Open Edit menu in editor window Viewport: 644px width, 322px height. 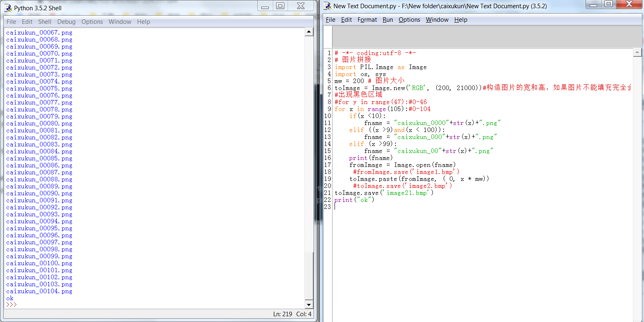point(346,20)
